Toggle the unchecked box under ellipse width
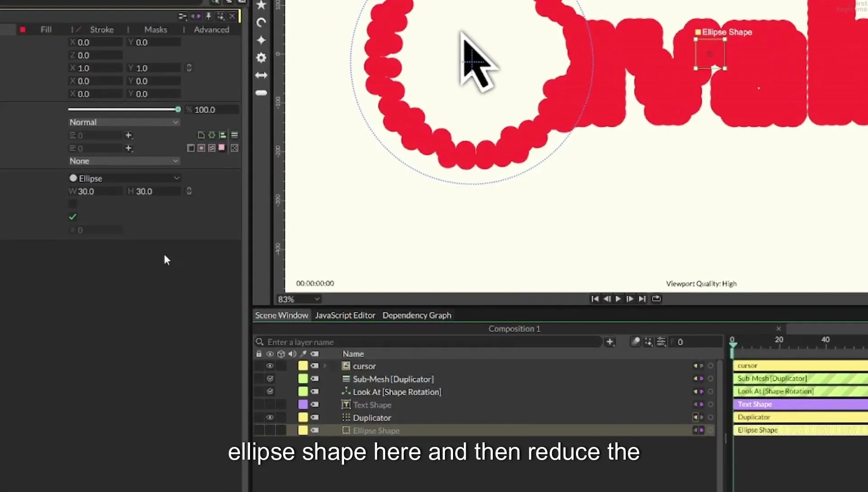868x492 pixels. (73, 204)
